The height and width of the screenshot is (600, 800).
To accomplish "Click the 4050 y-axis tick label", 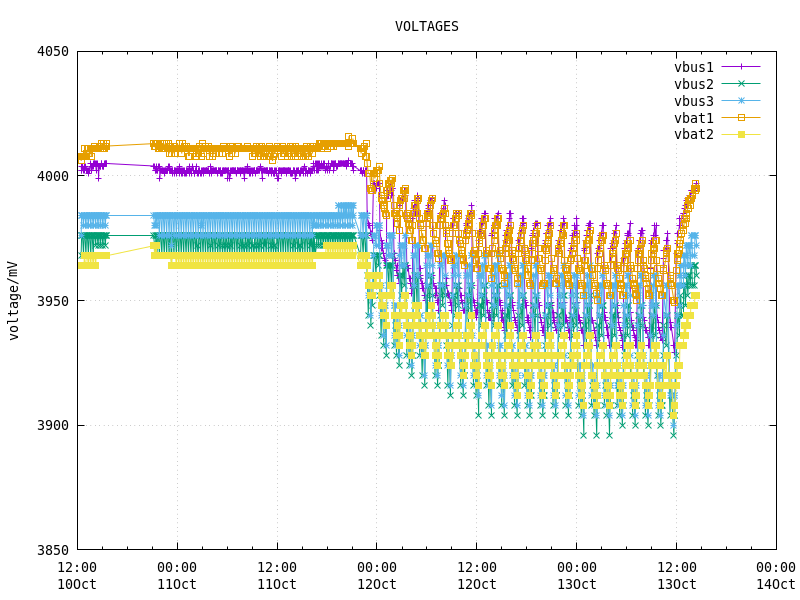I will [53, 51].
